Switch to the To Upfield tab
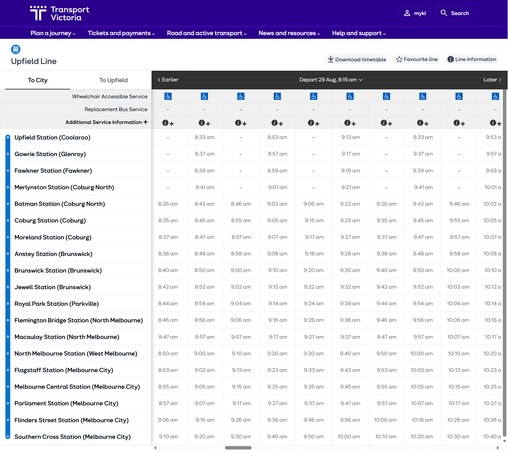Image resolution: width=508 pixels, height=453 pixels. click(x=113, y=80)
